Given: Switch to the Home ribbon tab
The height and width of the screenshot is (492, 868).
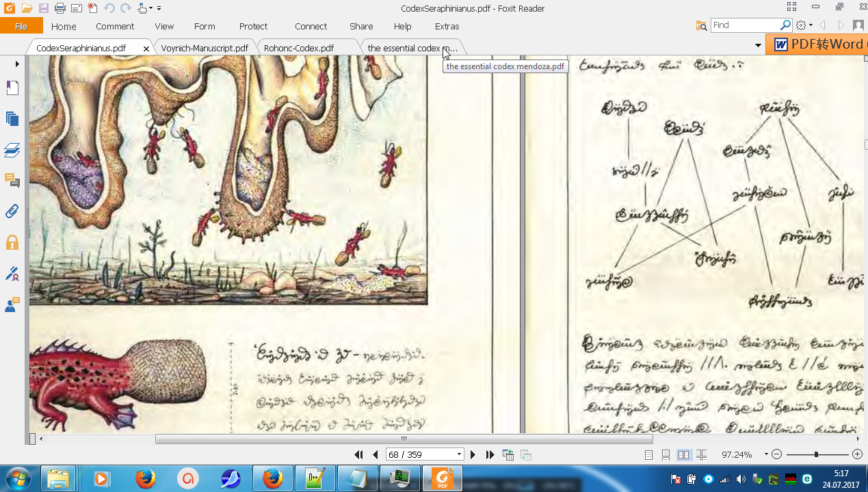Looking at the screenshot, I should pos(64,26).
